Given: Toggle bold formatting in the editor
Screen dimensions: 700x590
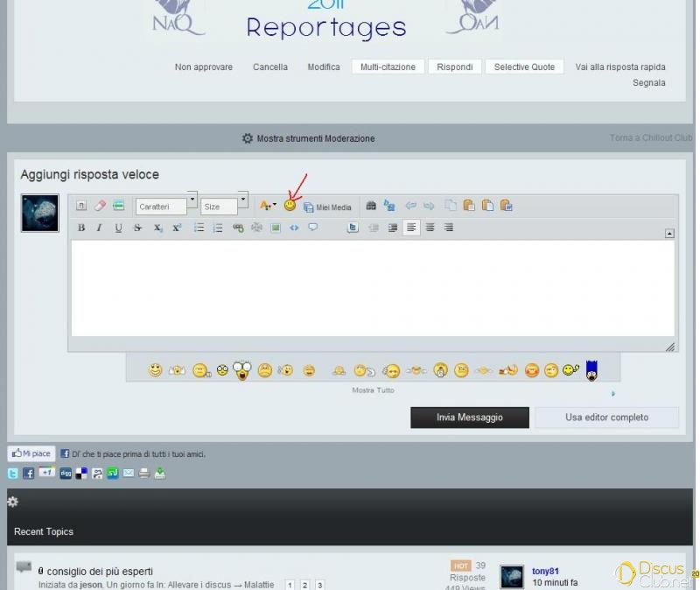Looking at the screenshot, I should coord(81,228).
